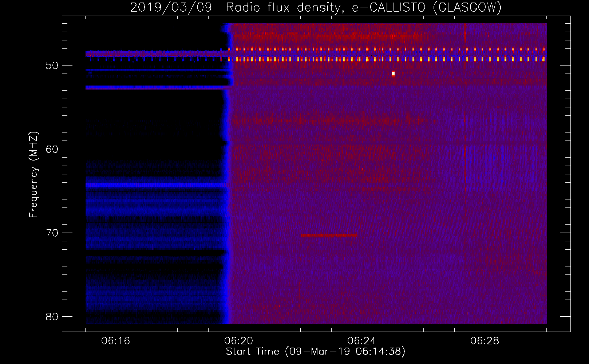The image size is (589, 364).
Task: Click the 06:24 time tick label
Action: pyautogui.click(x=361, y=341)
